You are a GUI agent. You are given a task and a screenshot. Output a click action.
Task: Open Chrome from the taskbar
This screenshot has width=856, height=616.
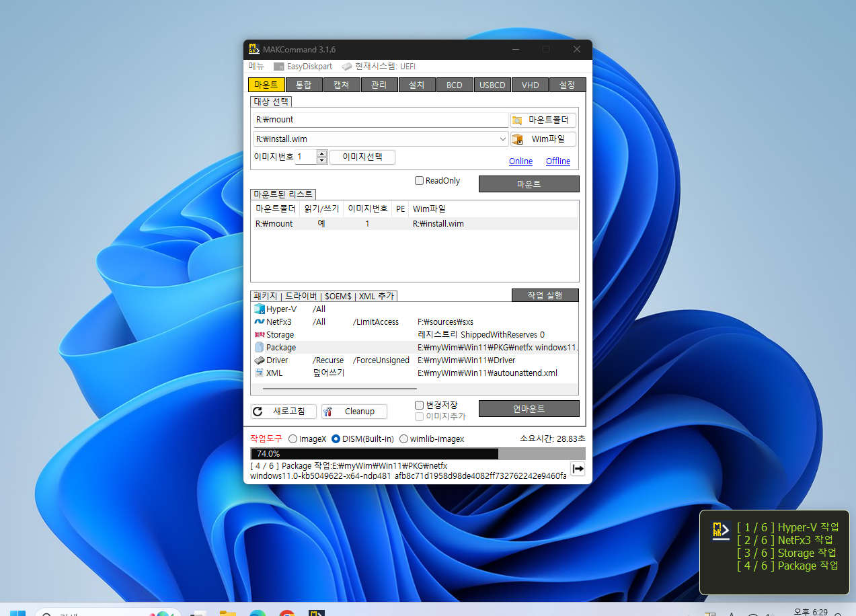point(287,613)
